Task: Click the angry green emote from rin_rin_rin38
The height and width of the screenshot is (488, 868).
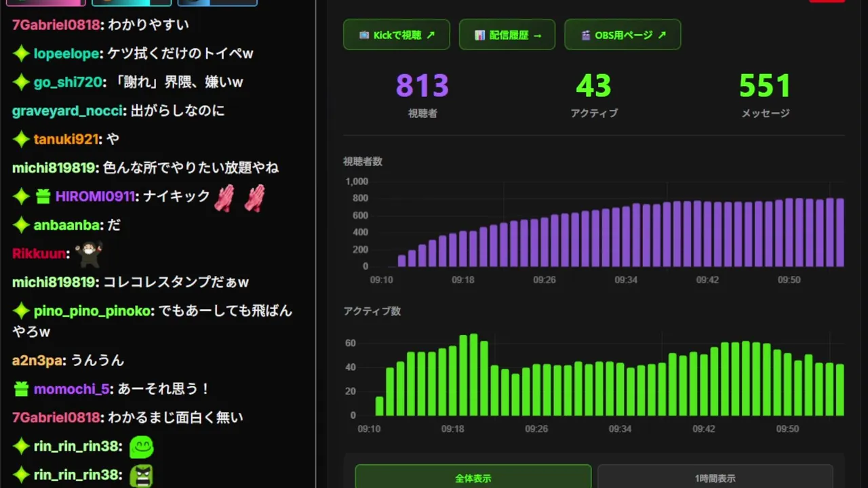Action: (141, 475)
